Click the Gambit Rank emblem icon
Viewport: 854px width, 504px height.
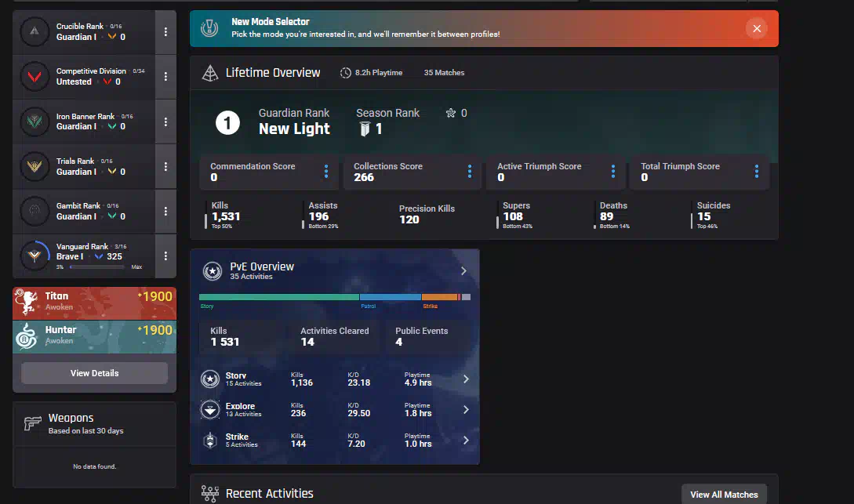(x=35, y=211)
